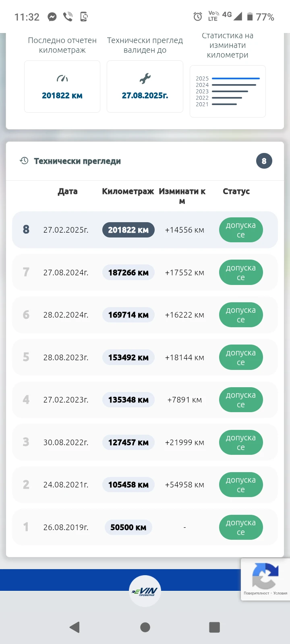
Task: Open the mileage statistics chart card
Action: coord(228,91)
